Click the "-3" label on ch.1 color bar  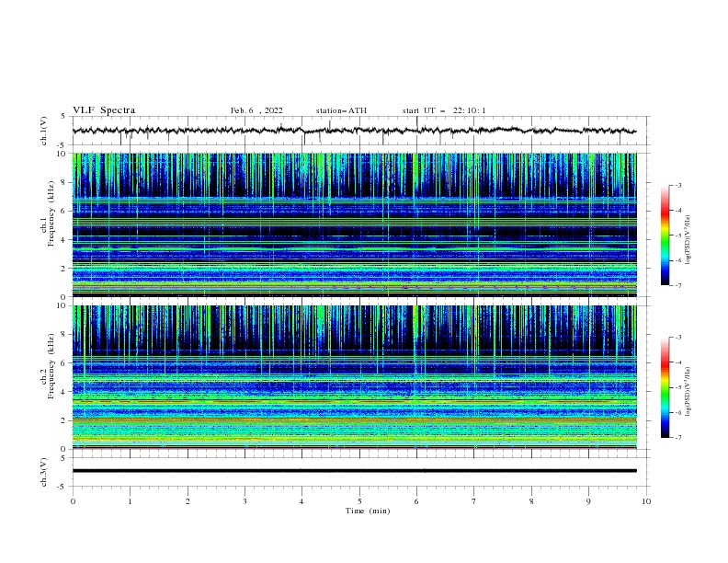(x=677, y=185)
